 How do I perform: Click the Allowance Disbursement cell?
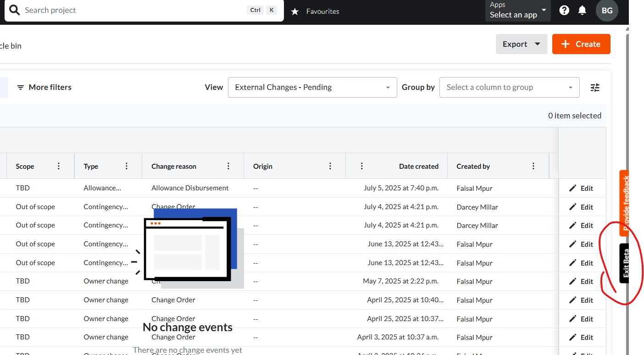pyautogui.click(x=190, y=188)
